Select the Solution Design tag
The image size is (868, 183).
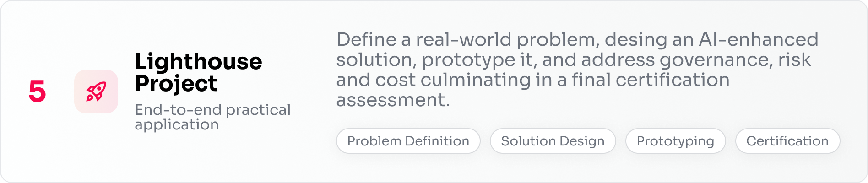pos(553,141)
